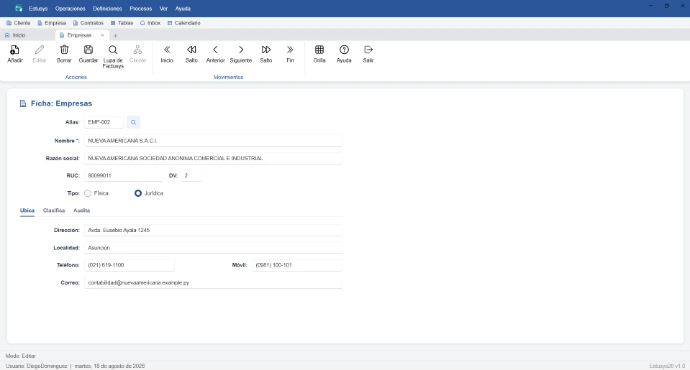Open Ayuda help from toolbar
The height and width of the screenshot is (370, 690).
click(344, 50)
